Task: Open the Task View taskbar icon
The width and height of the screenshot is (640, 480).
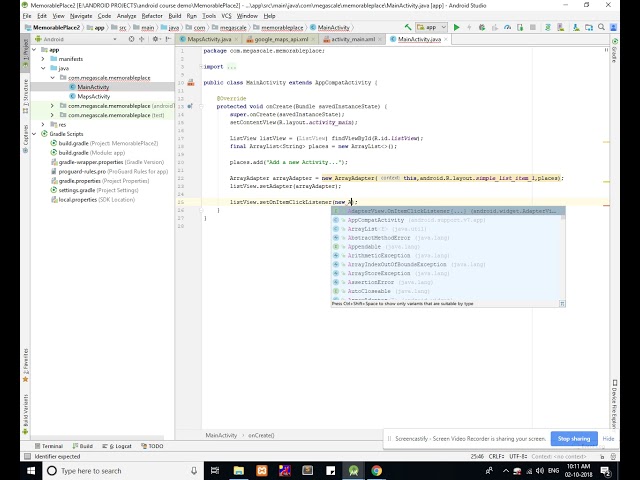Action: tap(215, 471)
